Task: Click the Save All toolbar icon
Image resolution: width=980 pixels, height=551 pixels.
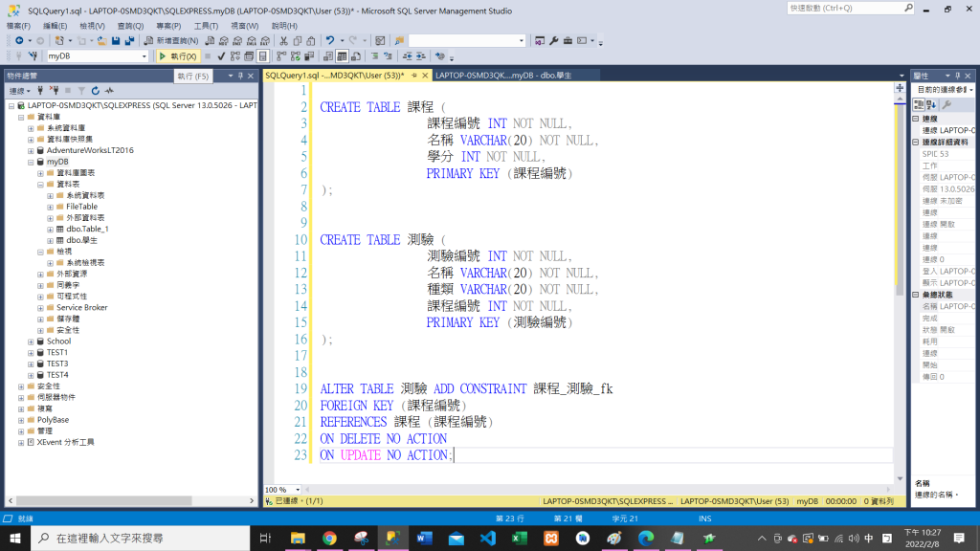Action: click(129, 40)
